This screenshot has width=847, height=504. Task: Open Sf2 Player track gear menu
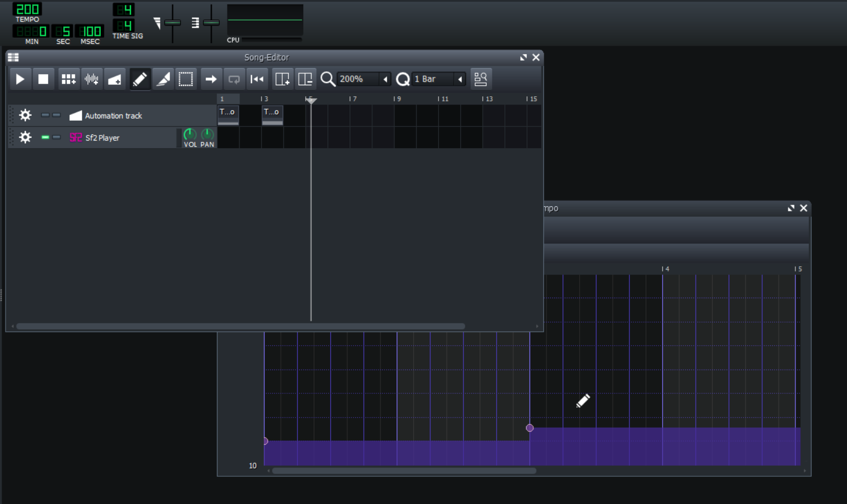(25, 137)
